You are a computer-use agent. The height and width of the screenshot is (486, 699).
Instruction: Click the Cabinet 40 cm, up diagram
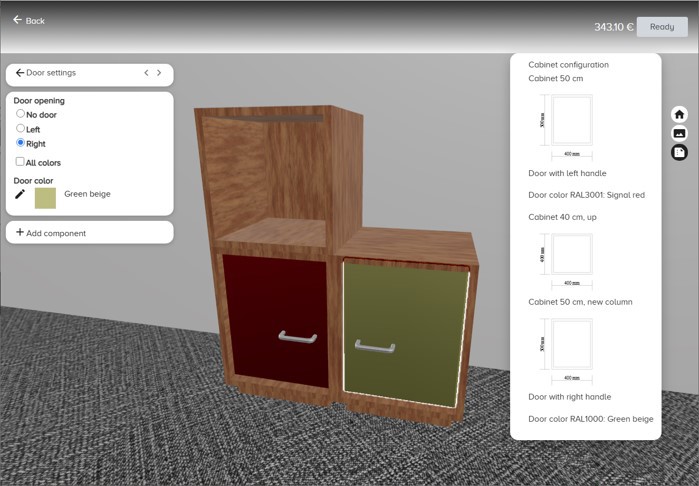tap(567, 259)
